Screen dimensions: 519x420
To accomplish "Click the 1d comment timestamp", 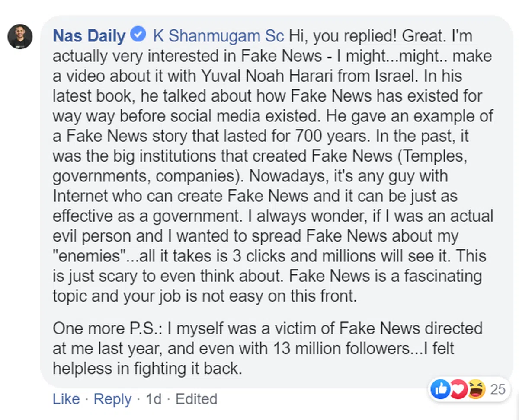I will point(154,399).
